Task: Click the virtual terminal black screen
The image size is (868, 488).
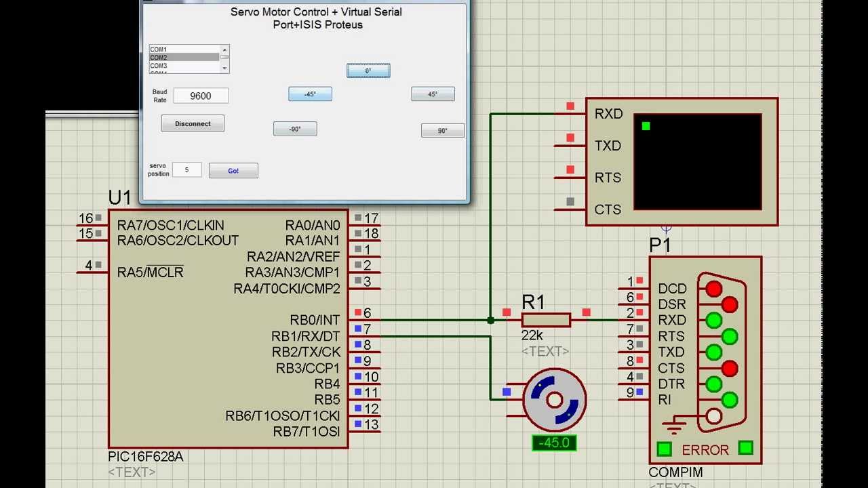Action: [697, 162]
